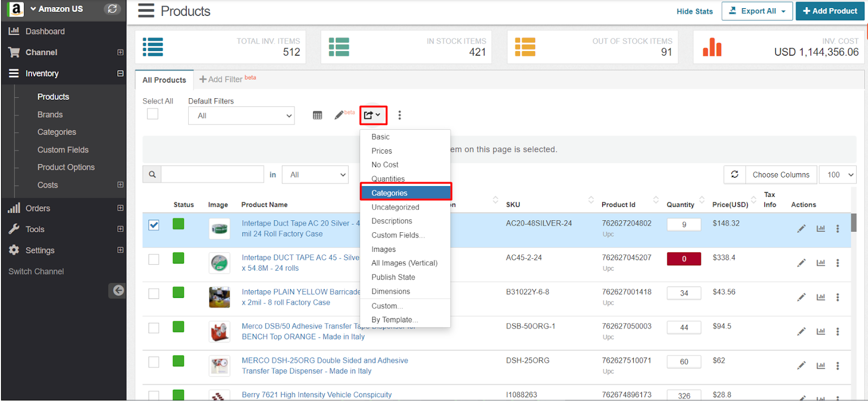Switch to the All Products tab

[164, 80]
